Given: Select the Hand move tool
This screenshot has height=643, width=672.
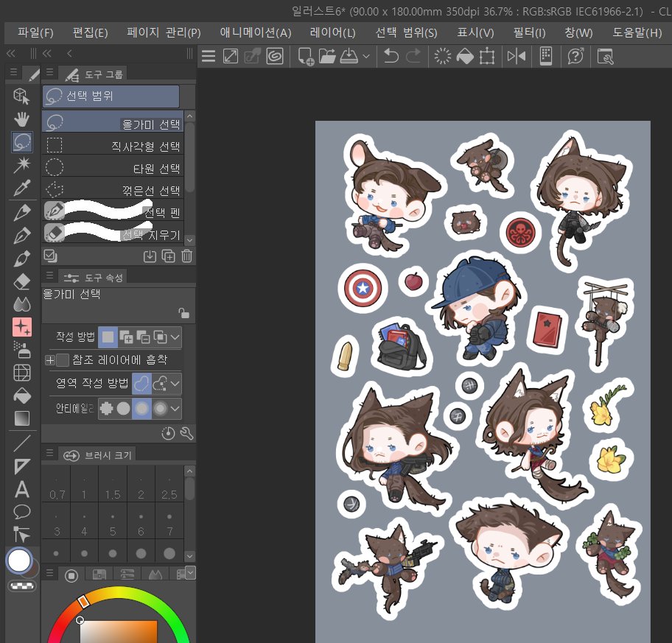Looking at the screenshot, I should 21,119.
